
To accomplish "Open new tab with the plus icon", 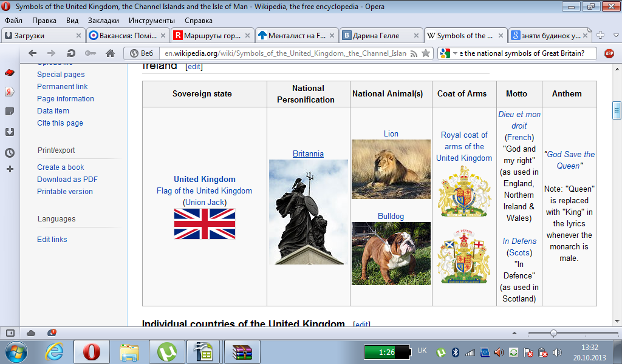I will 601,35.
